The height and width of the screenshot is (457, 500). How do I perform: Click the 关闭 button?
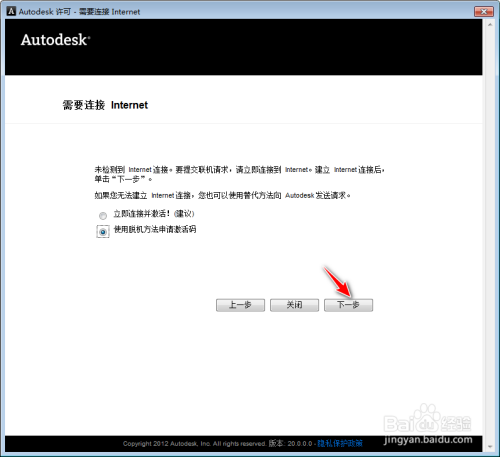(x=294, y=305)
